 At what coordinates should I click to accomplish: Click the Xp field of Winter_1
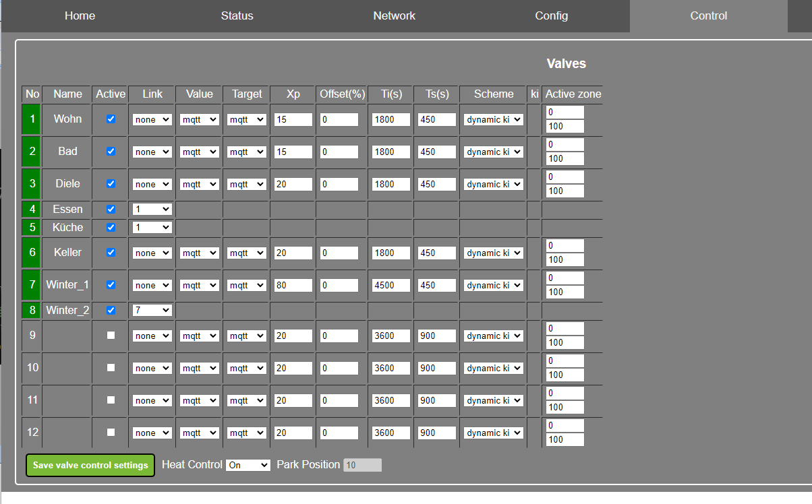[x=293, y=286]
